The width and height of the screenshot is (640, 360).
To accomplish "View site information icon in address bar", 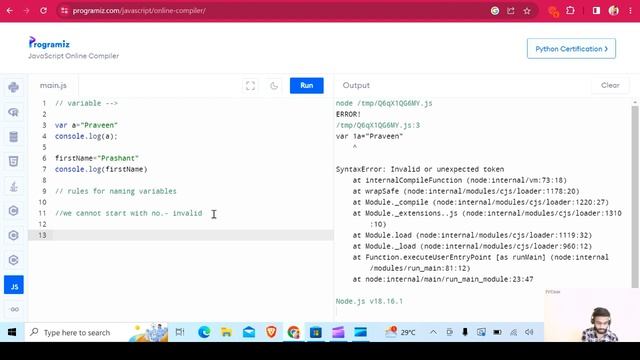I will (x=64, y=11).
